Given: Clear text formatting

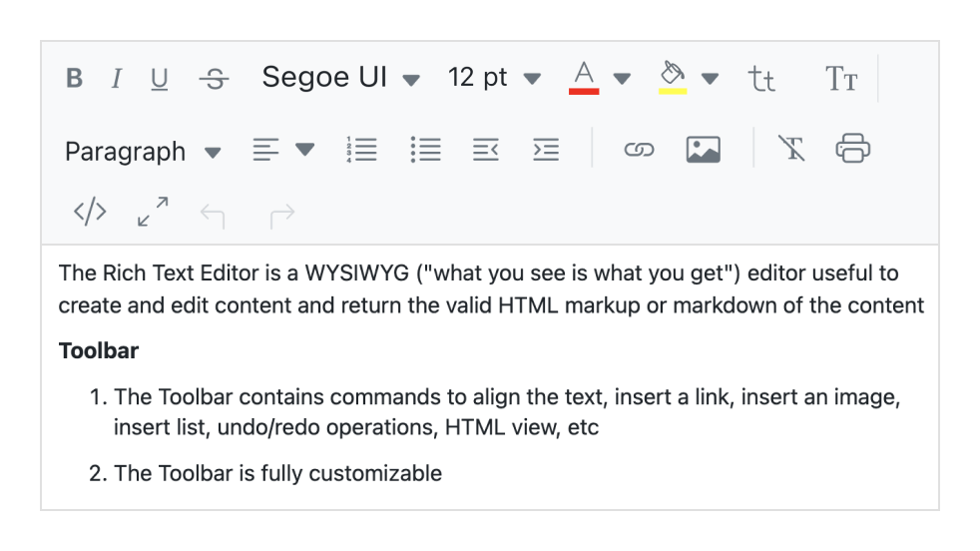Looking at the screenshot, I should (x=791, y=150).
